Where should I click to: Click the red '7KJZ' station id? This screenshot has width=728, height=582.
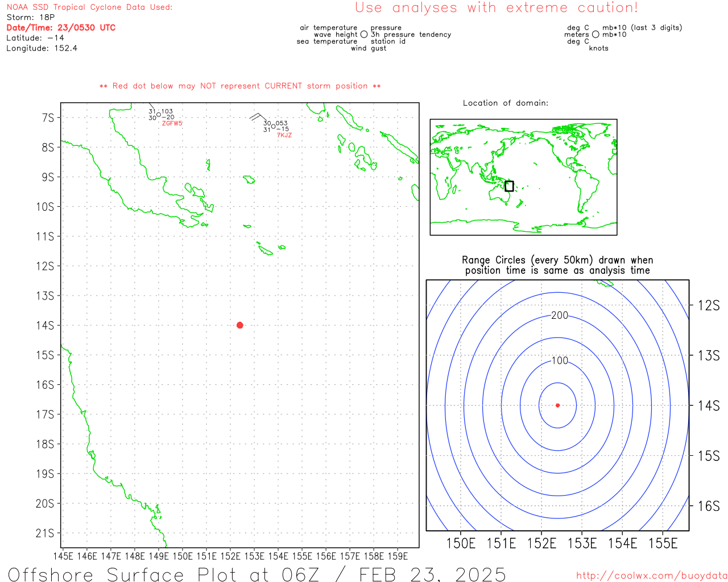pyautogui.click(x=284, y=135)
